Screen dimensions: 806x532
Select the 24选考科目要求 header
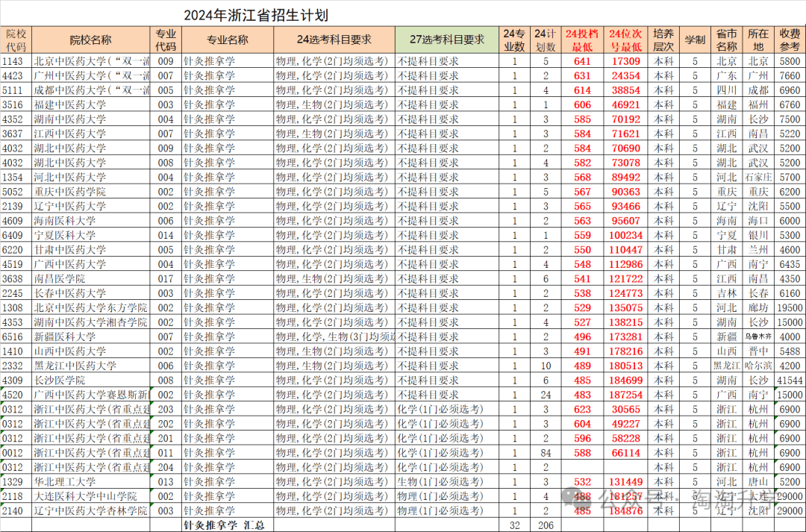click(334, 40)
